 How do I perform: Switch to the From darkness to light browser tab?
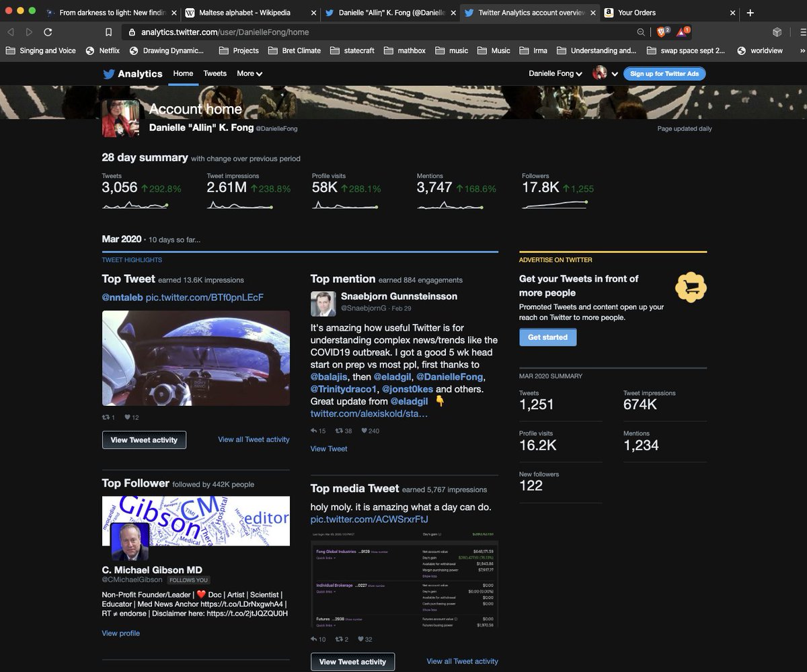pos(112,12)
